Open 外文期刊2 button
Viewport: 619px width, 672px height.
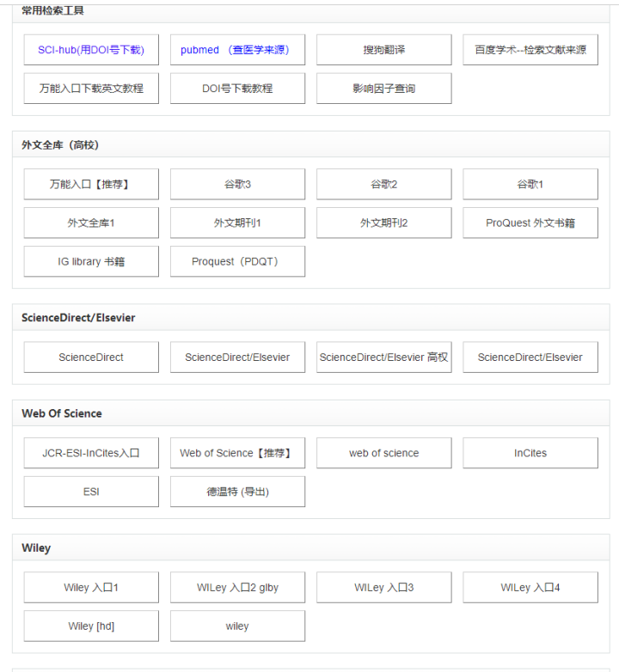click(x=384, y=223)
